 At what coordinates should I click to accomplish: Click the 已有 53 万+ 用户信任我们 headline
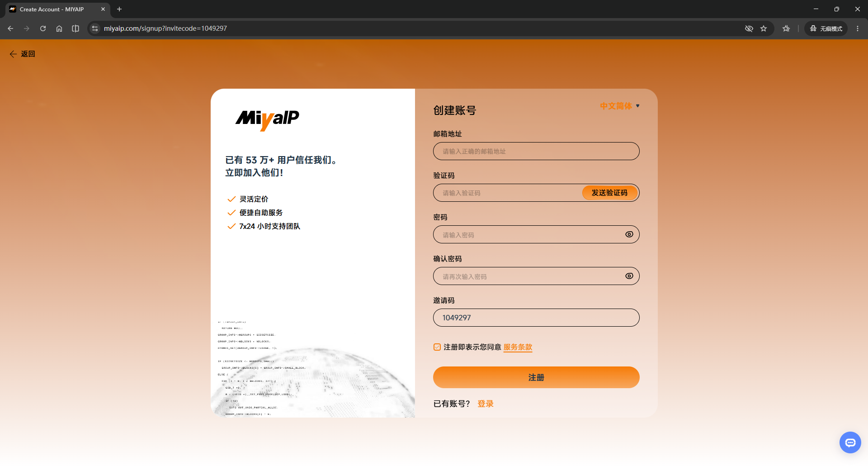click(x=281, y=160)
